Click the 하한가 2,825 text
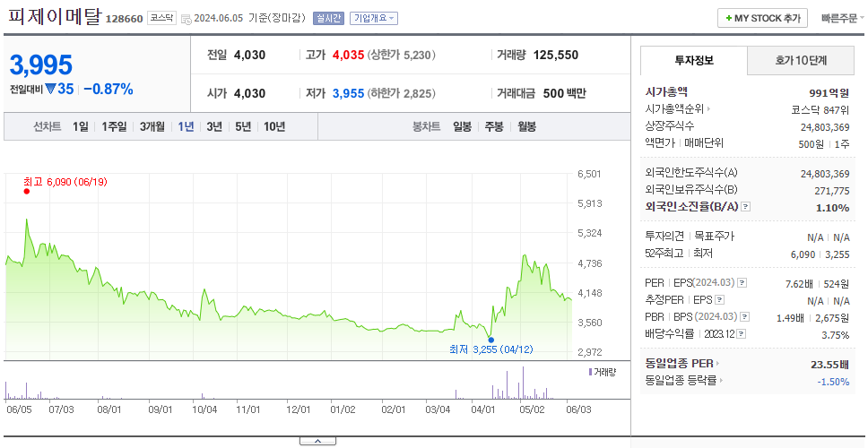 click(401, 93)
